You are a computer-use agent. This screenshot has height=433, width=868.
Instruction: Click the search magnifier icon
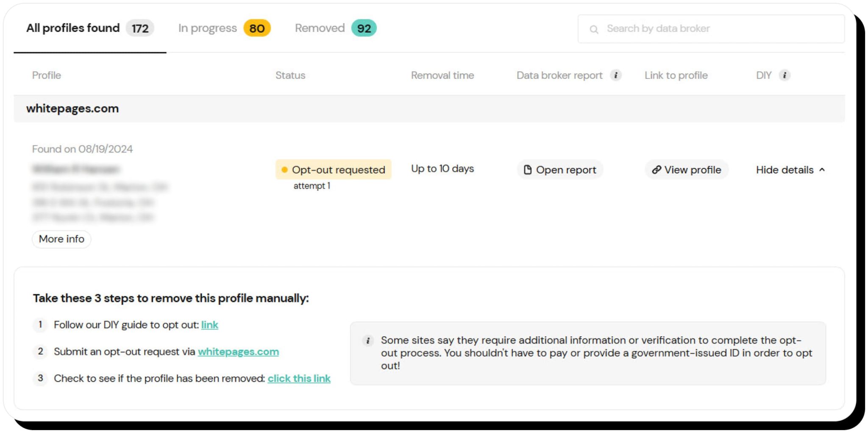pos(594,29)
